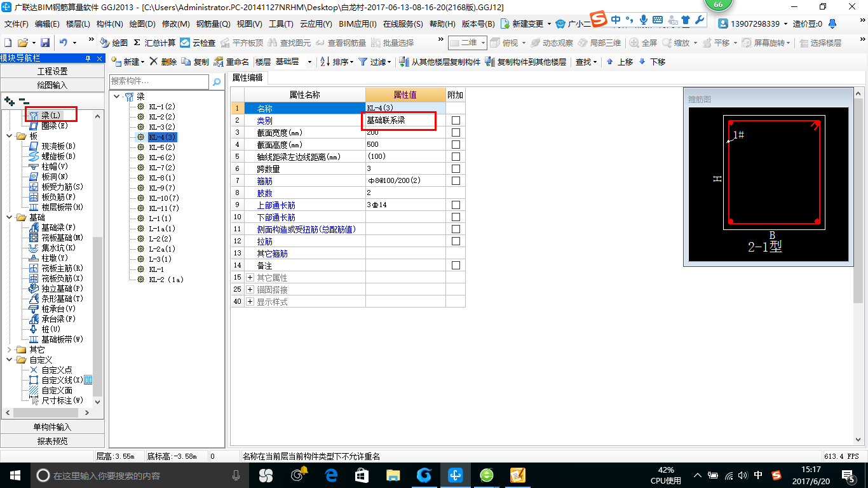Expand 锚固搭接 property group
Screen dimensions: 868x488
click(250, 290)
